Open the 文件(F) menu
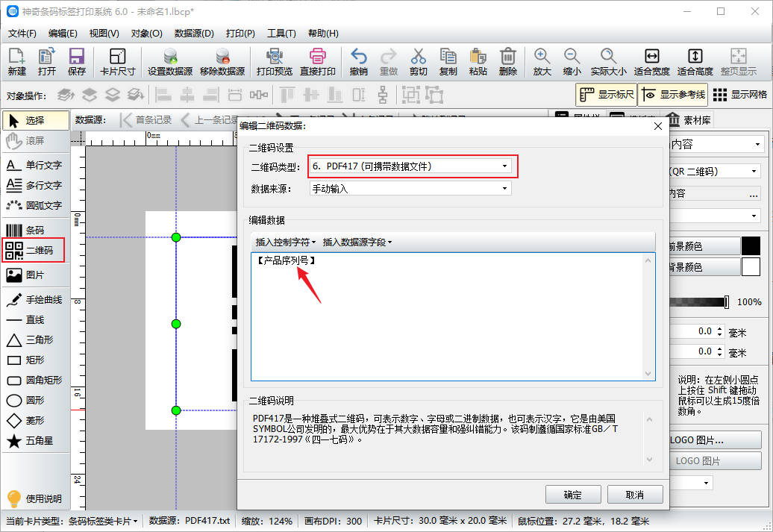The image size is (773, 532). point(22,34)
